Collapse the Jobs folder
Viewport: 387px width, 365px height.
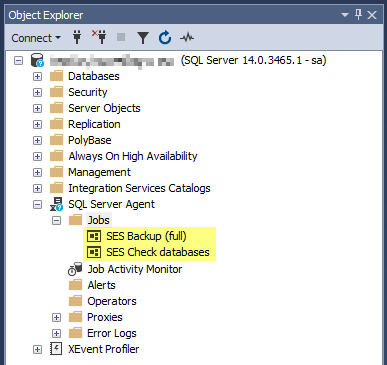point(57,221)
